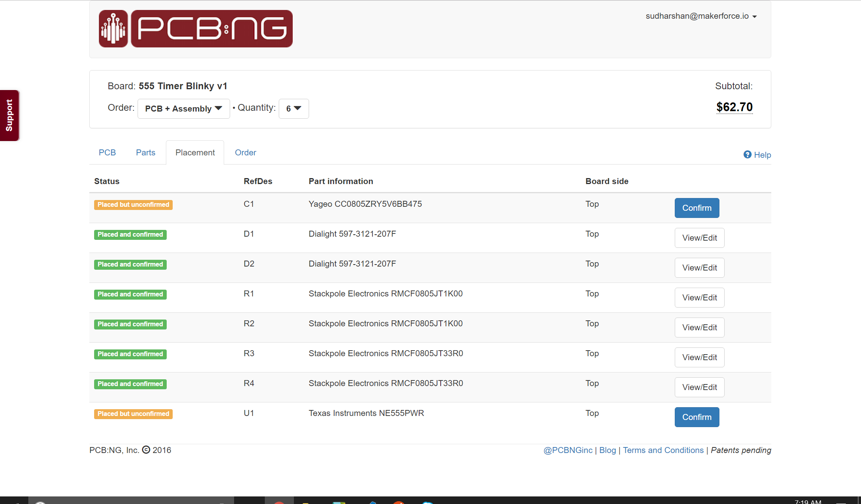This screenshot has width=861, height=504.
Task: Click the $62.70 subtotal amount
Action: point(734,107)
